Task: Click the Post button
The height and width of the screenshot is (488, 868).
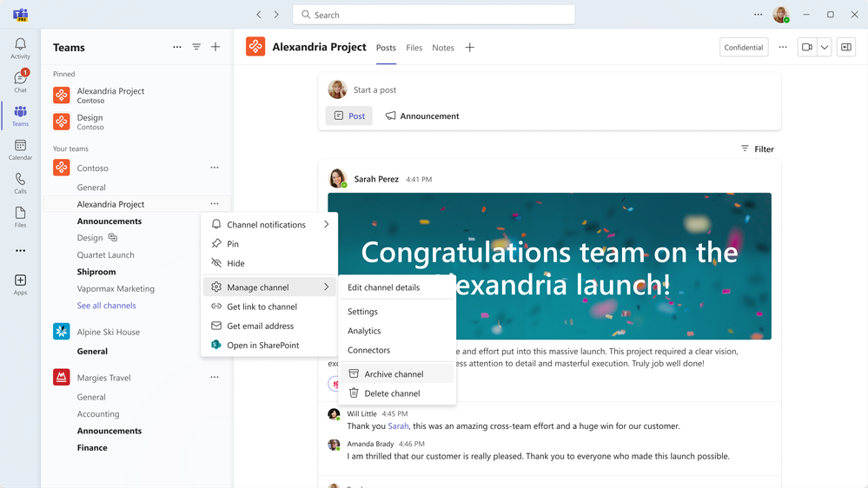Action: pyautogui.click(x=348, y=115)
